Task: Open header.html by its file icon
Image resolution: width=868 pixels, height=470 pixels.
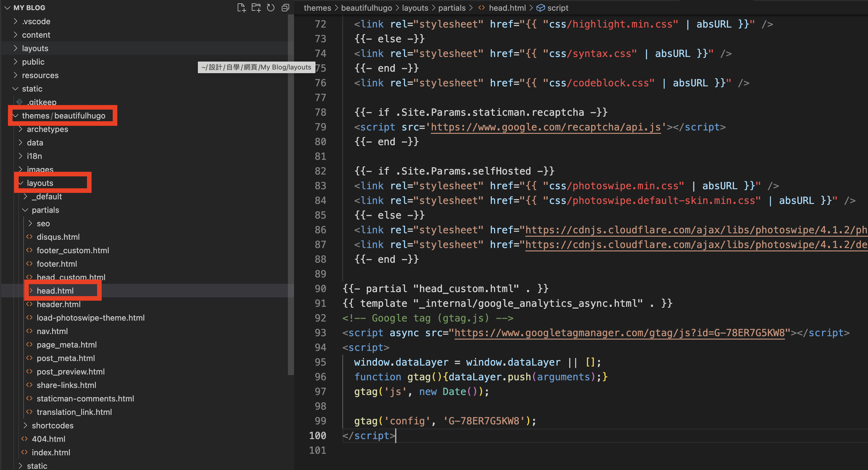Action: click(x=29, y=304)
